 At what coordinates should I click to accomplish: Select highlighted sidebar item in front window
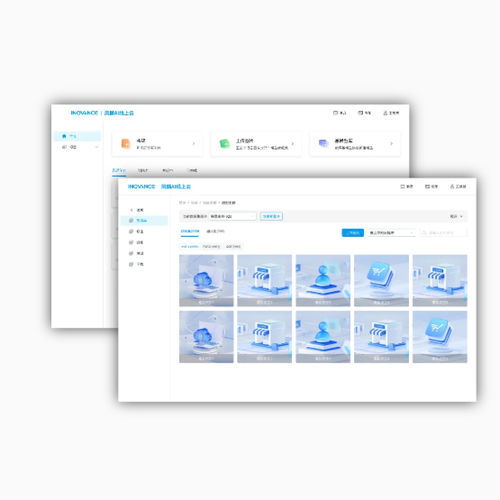click(144, 220)
